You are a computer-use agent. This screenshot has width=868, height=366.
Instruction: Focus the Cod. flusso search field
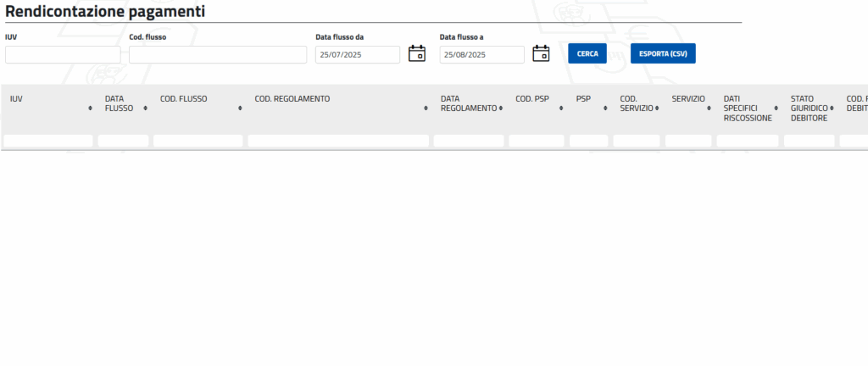pos(218,54)
